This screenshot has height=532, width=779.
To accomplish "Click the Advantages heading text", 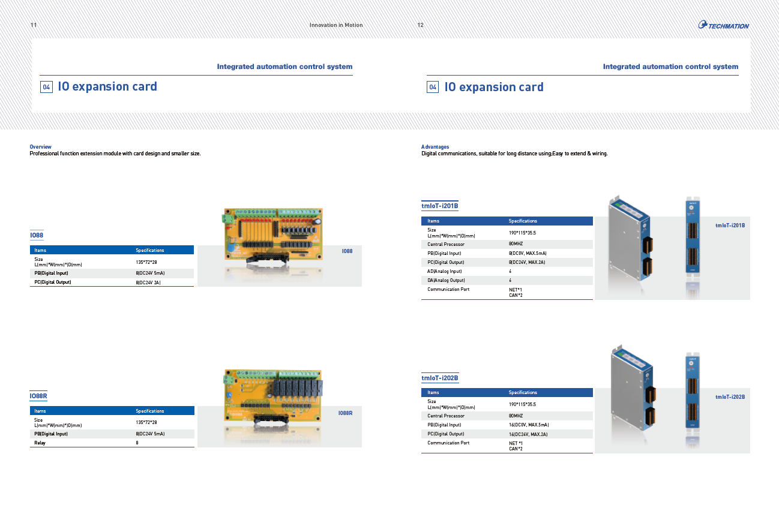I will pyautogui.click(x=435, y=147).
